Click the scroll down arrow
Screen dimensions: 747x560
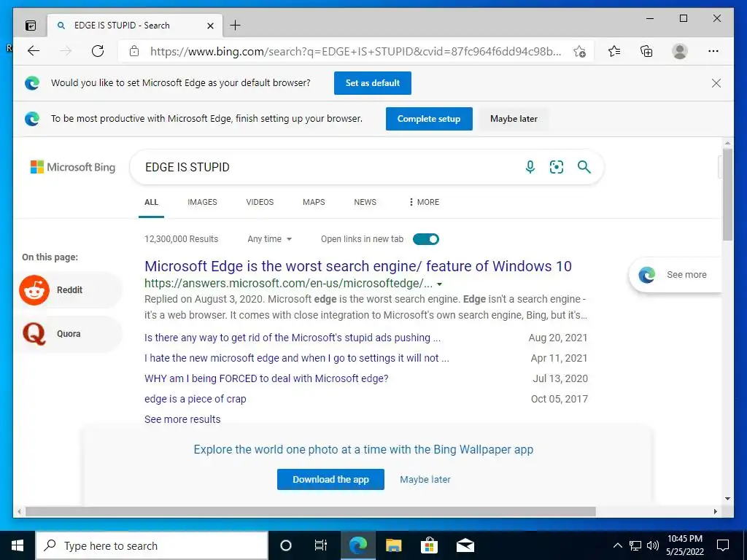(x=727, y=499)
